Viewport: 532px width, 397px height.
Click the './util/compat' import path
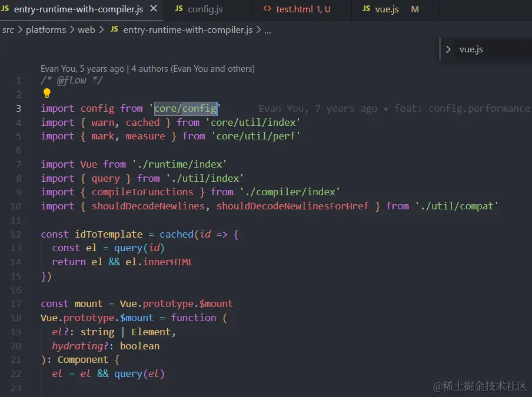pos(457,206)
